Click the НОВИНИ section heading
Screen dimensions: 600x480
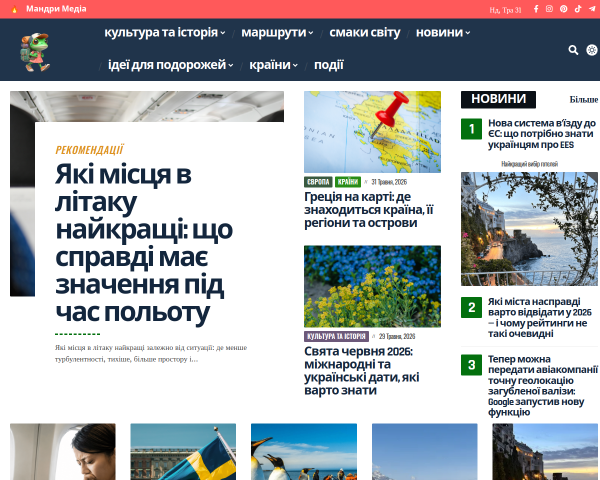point(498,99)
